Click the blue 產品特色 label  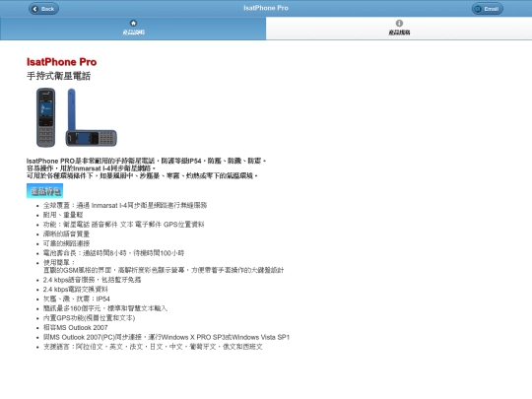click(x=44, y=191)
